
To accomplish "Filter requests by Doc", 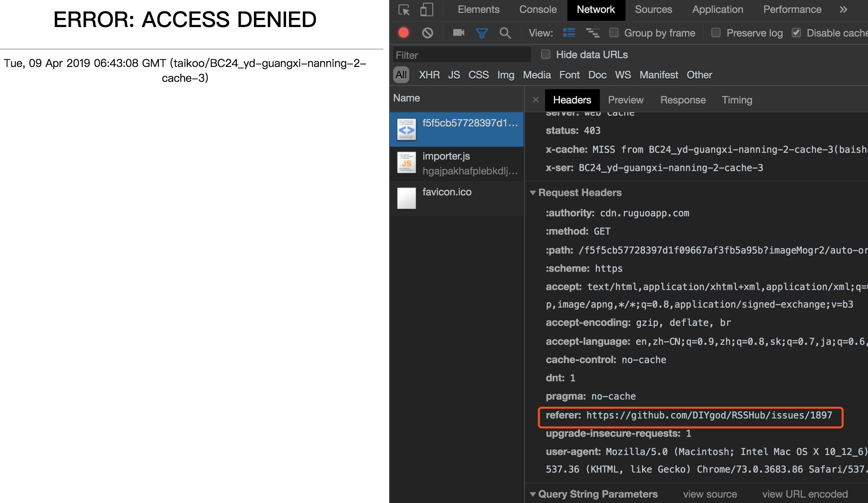I will tap(597, 75).
